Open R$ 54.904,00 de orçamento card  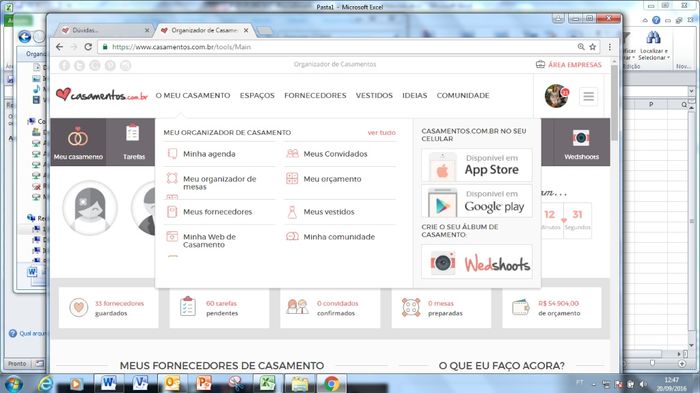point(552,308)
